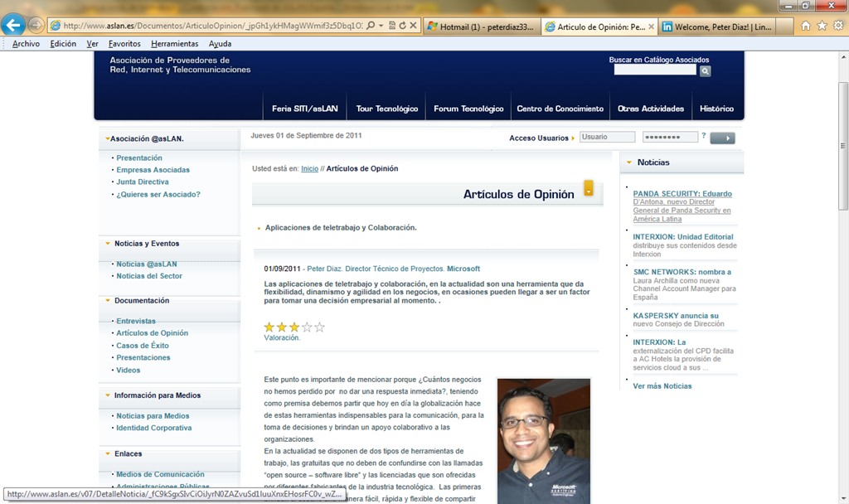This screenshot has height=504, width=849.
Task: Click the Buscar en Catálogo Asociados field
Action: 655,70
